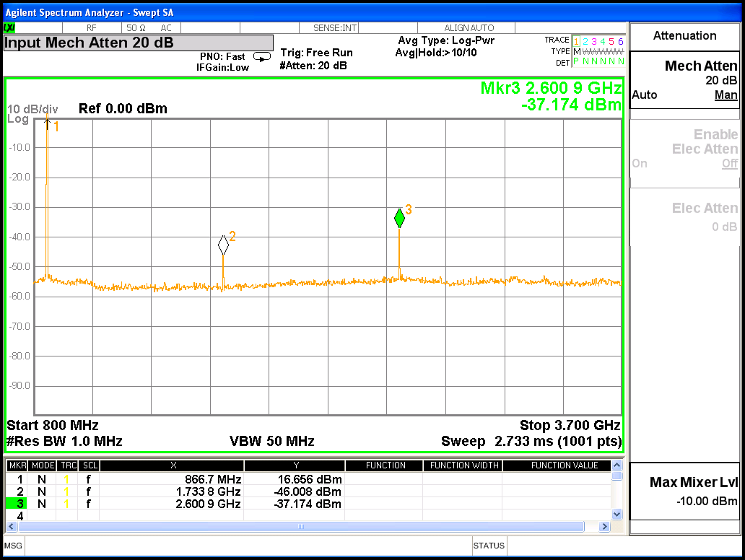The image size is (745, 560).
Task: Click the FUNCTION WIDTH column header
Action: 463,465
